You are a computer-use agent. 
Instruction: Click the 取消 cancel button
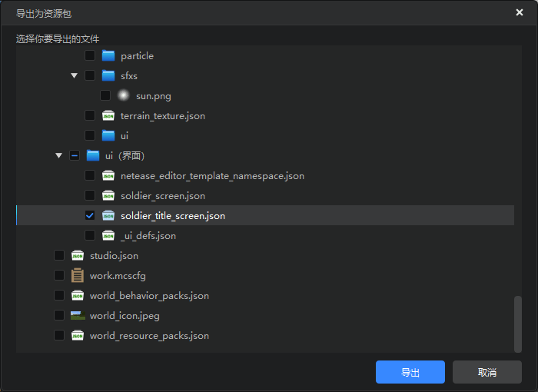pos(487,372)
